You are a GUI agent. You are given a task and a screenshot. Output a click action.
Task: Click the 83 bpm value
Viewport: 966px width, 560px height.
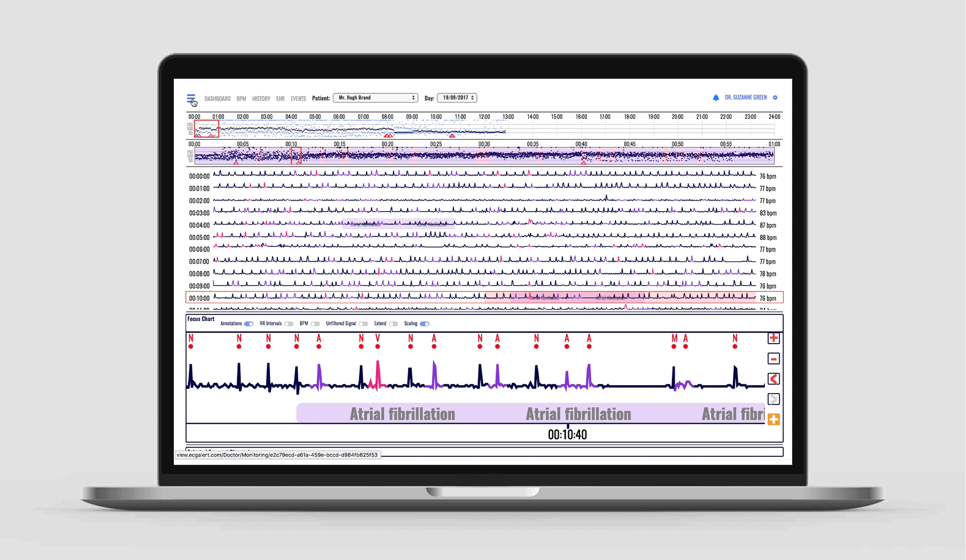(x=768, y=213)
